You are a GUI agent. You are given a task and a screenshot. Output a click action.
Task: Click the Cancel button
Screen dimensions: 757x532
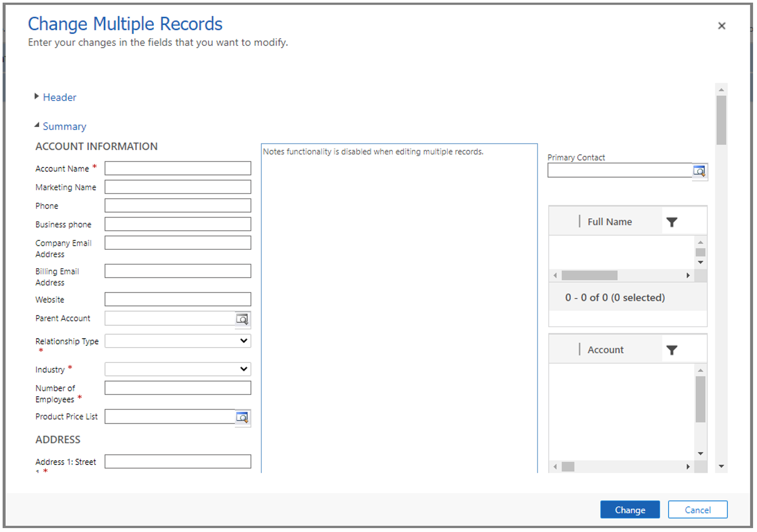tap(698, 510)
